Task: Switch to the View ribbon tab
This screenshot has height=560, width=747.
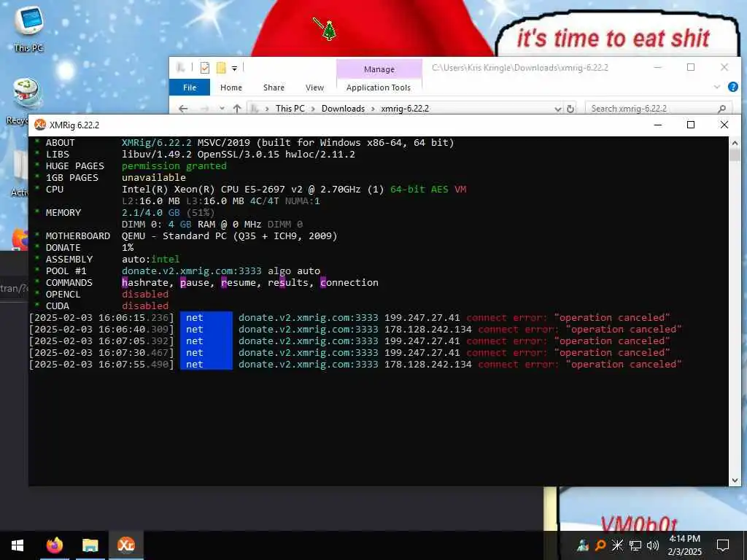Action: pyautogui.click(x=314, y=87)
